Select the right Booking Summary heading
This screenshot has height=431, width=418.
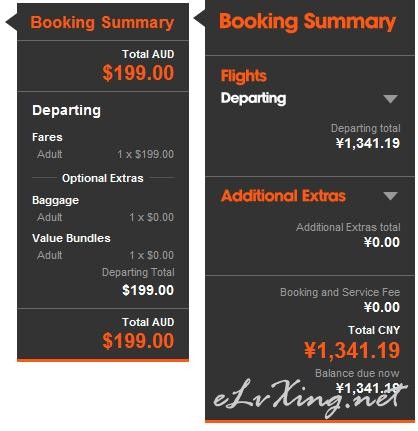(x=307, y=22)
